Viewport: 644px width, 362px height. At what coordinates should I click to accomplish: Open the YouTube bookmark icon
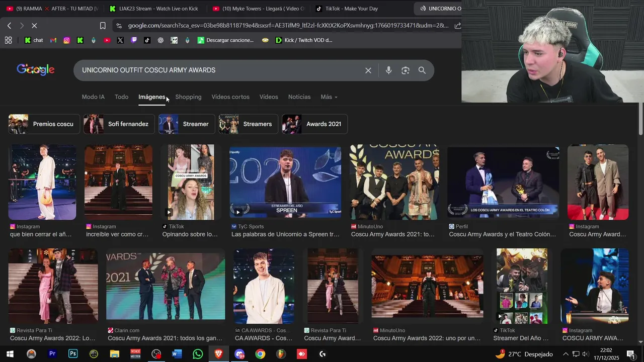pyautogui.click(x=107, y=40)
